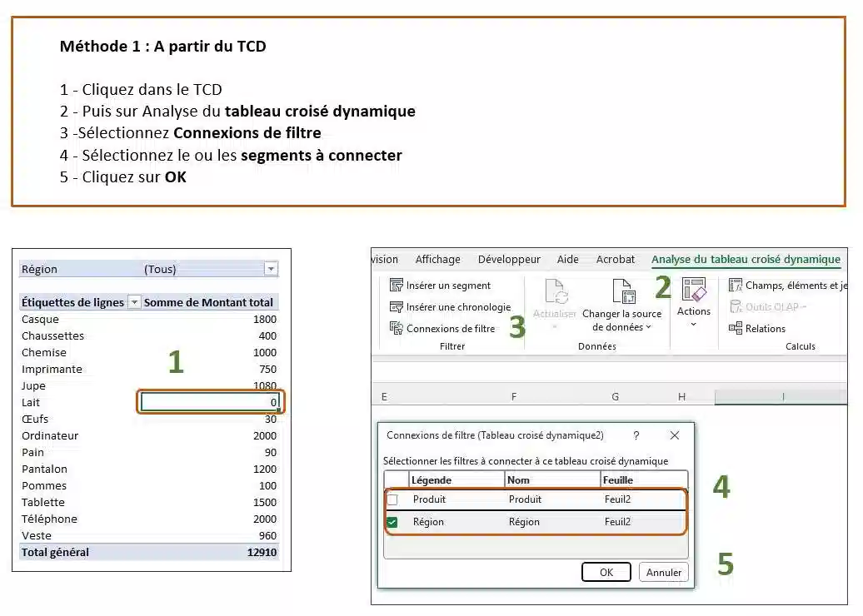The image size is (863, 616).
Task: Click the Actualiser refresh icon
Action: 555,291
